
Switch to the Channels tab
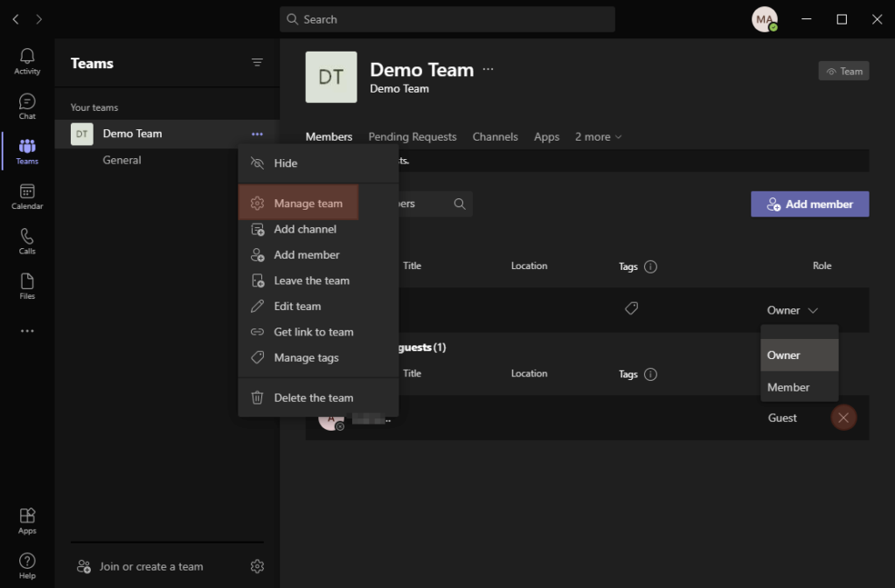[495, 137]
